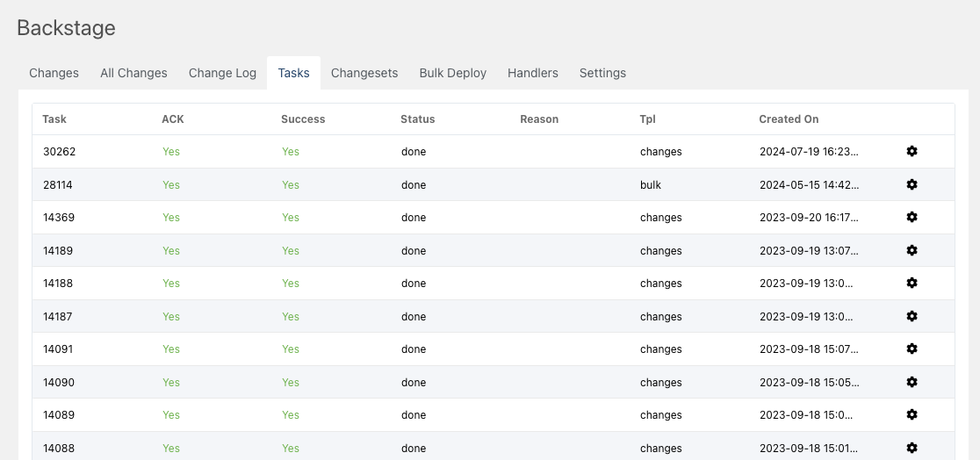Open actions gear for task 14189
980x460 pixels.
tap(912, 250)
